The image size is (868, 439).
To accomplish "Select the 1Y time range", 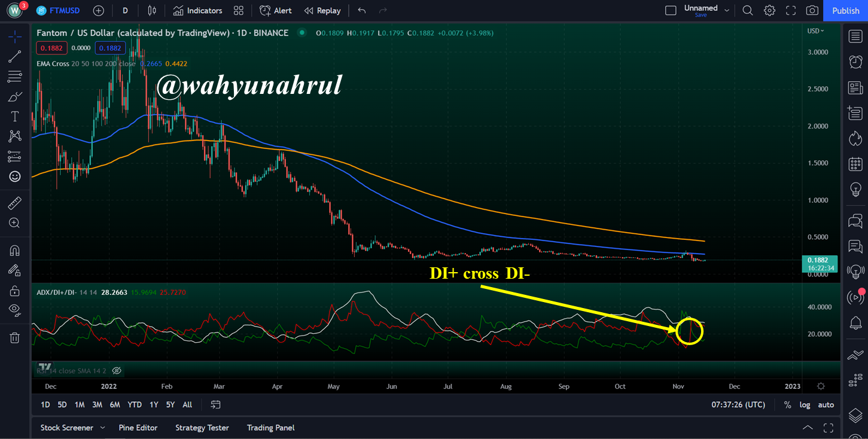I will click(x=154, y=405).
